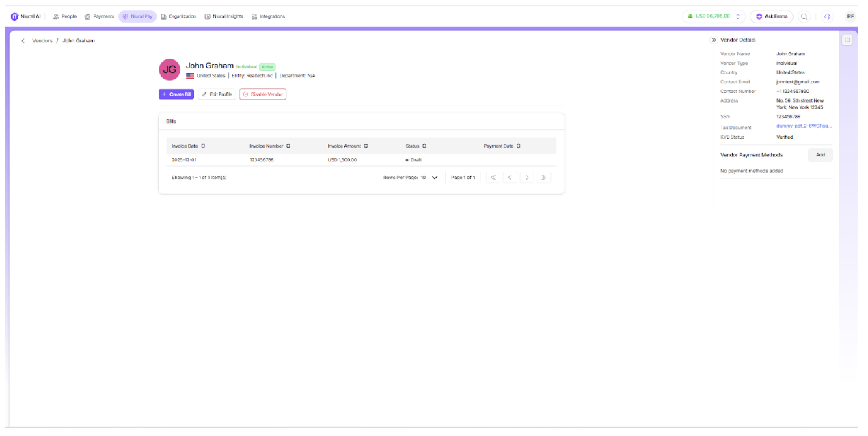The height and width of the screenshot is (436, 868).
Task: Go to previous page of bills
Action: [510, 178]
